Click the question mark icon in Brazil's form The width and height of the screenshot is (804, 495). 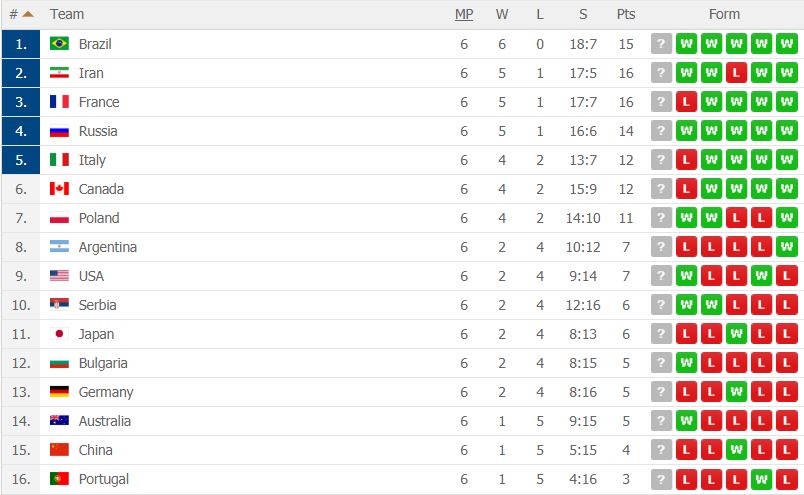coord(661,44)
